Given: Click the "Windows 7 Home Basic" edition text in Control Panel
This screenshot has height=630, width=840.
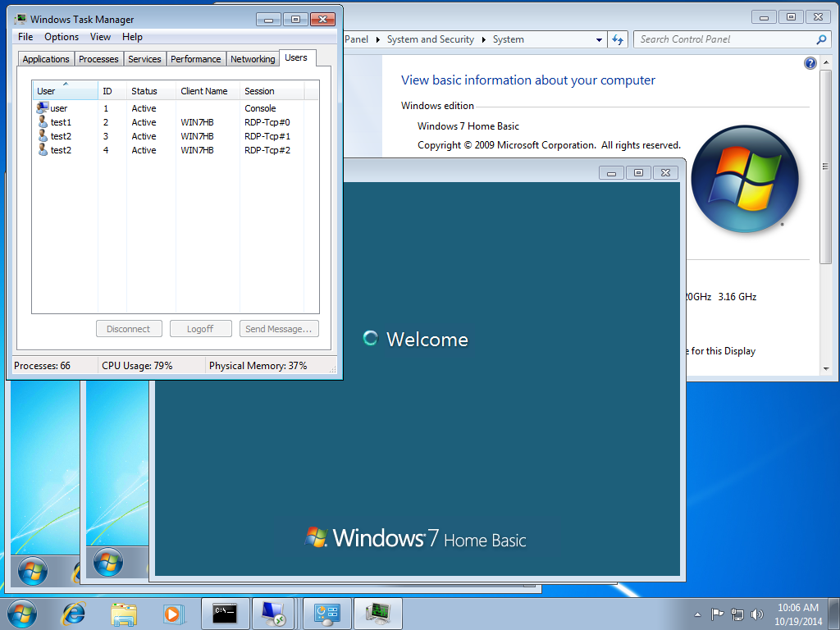Looking at the screenshot, I should click(468, 126).
